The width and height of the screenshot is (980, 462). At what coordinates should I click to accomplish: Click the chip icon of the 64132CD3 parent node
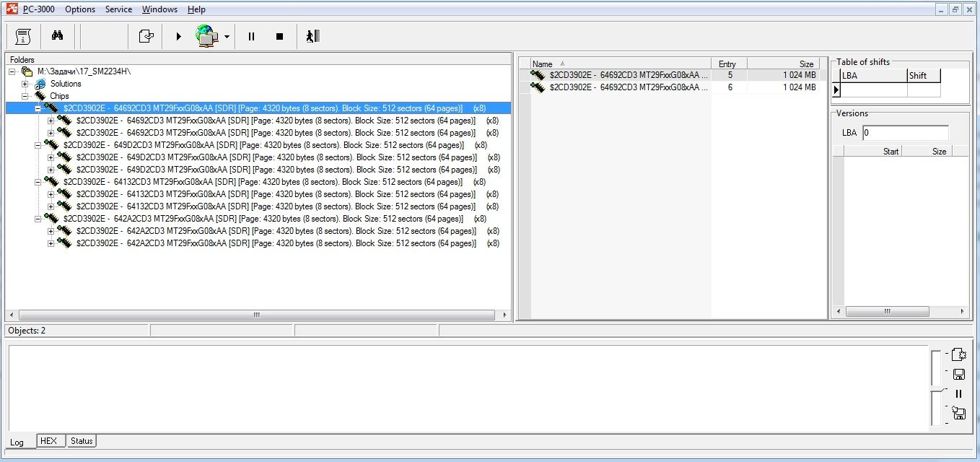click(x=52, y=182)
